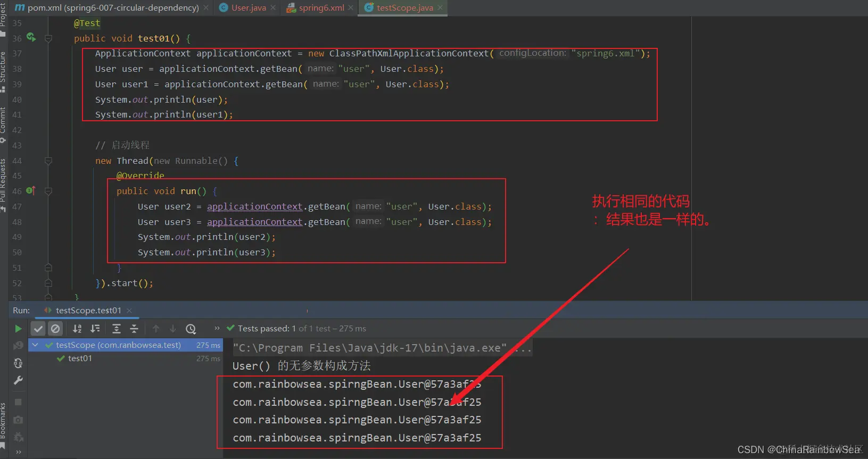Click the stop process square button

(18, 402)
